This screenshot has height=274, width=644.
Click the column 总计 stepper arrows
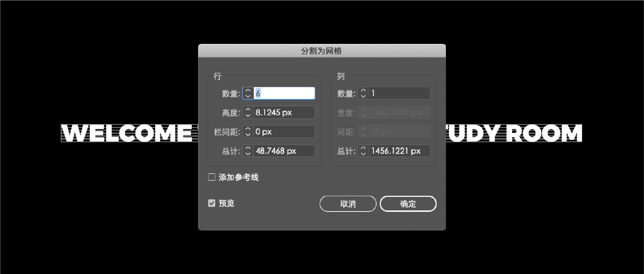(363, 151)
